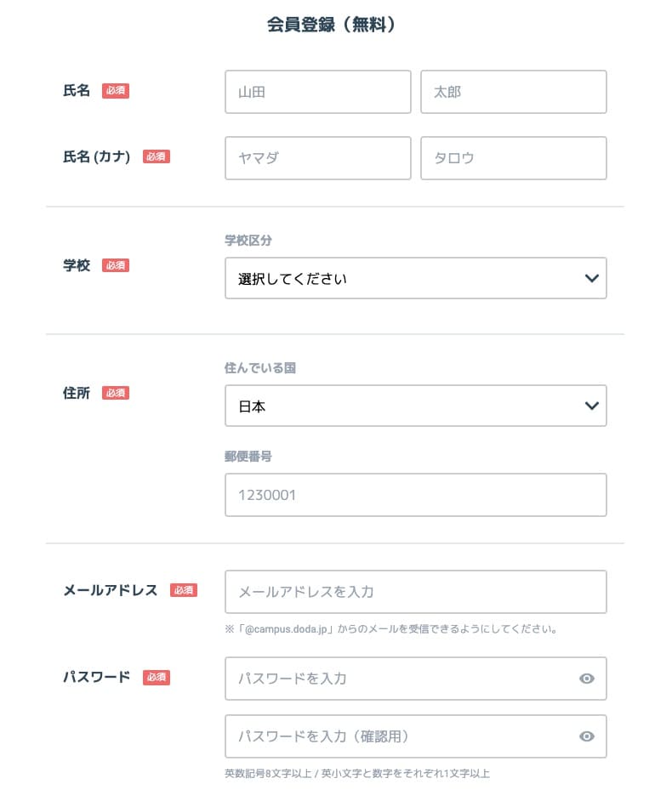Click the chevron on the 学校区分 dropdown
The height and width of the screenshot is (801, 672).
(x=592, y=278)
